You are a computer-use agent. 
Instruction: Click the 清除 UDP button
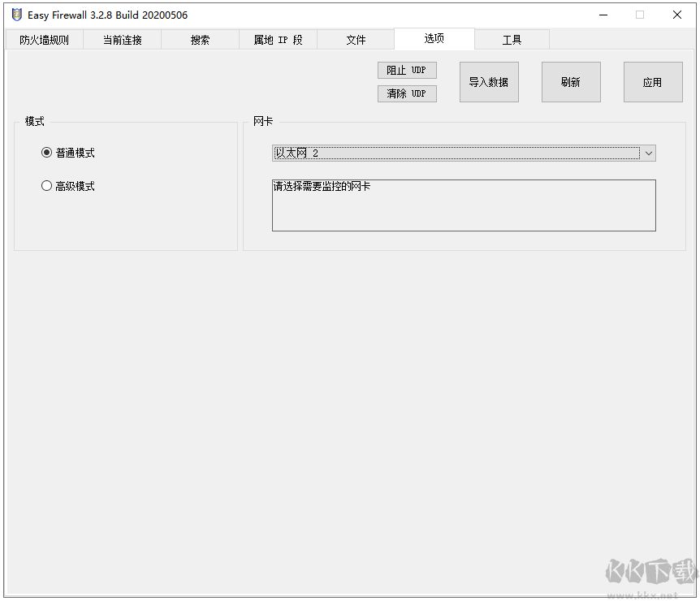[x=406, y=93]
